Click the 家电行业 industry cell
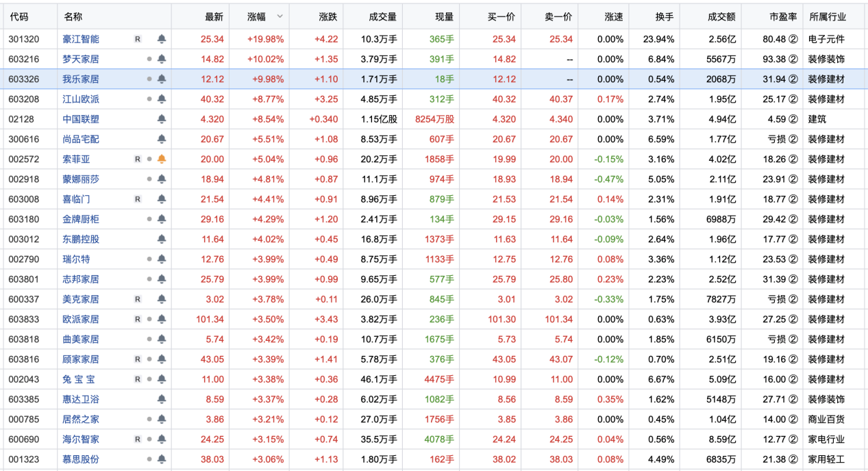The image size is (868, 471). coord(827,439)
